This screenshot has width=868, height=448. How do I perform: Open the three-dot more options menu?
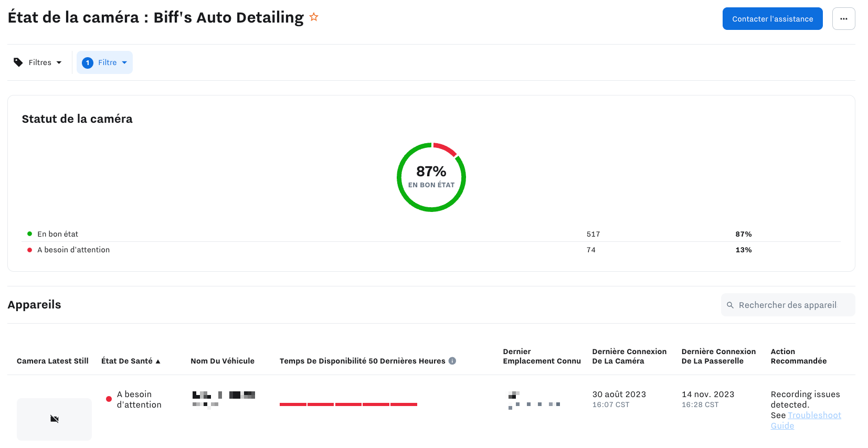pyautogui.click(x=843, y=19)
